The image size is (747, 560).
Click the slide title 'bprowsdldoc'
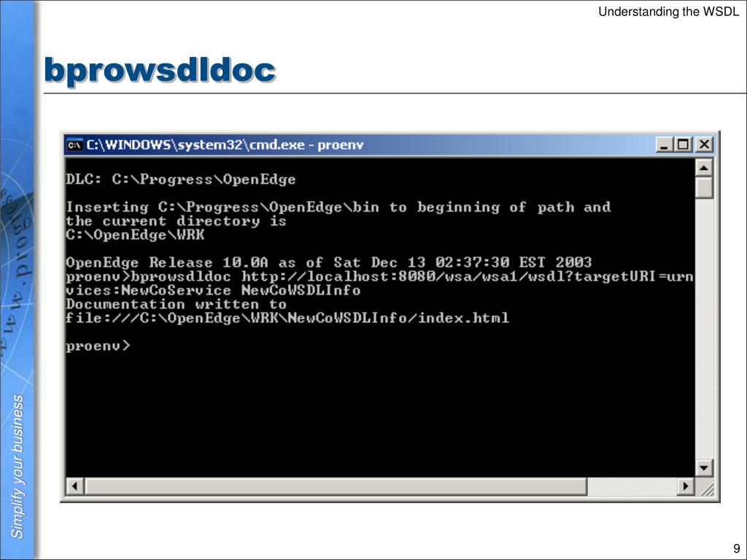tap(160, 71)
